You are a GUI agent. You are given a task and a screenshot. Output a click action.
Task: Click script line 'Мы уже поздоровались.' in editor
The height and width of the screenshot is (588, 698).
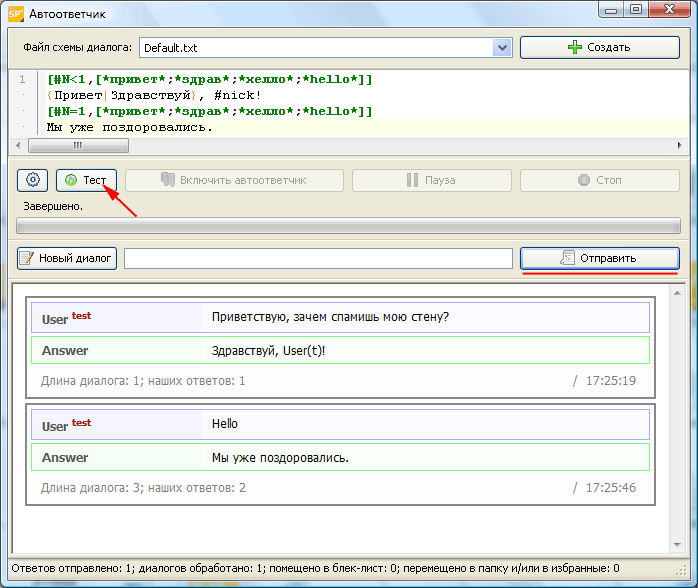coord(130,127)
